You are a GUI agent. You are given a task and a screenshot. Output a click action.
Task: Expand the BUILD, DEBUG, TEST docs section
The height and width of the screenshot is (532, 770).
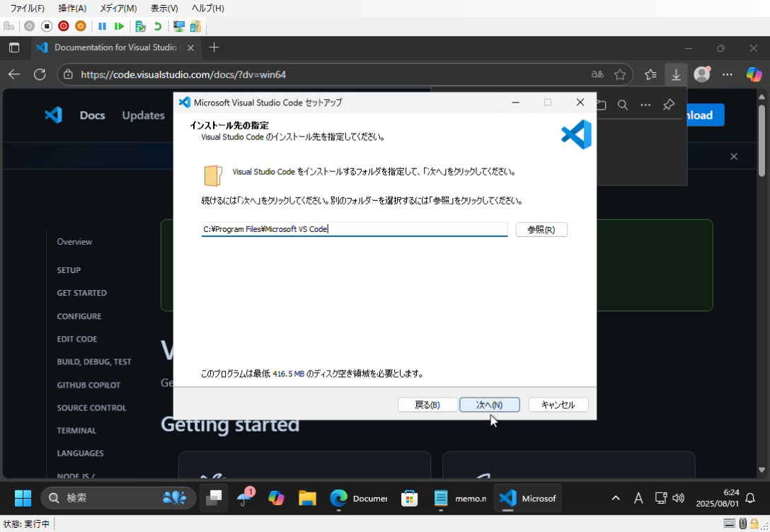tap(94, 362)
